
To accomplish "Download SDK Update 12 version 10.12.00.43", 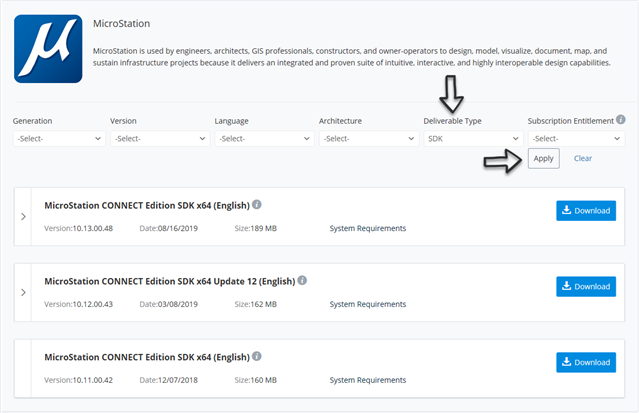I will [586, 287].
